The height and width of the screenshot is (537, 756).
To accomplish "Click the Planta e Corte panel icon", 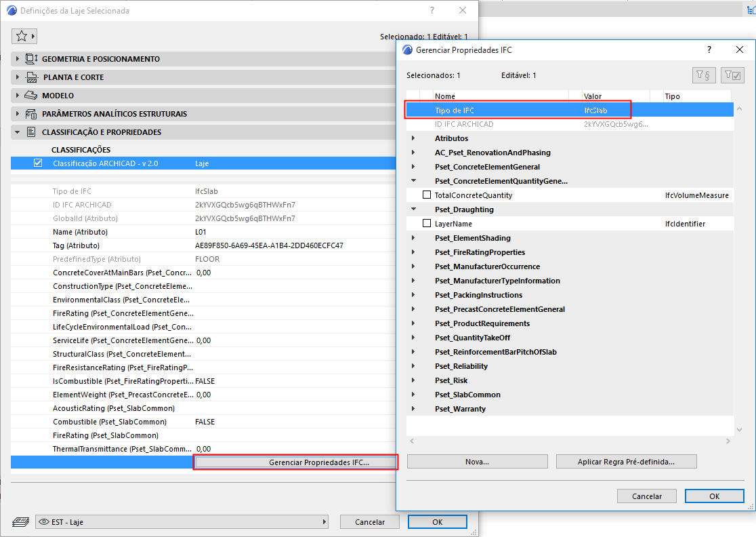I will click(x=32, y=77).
